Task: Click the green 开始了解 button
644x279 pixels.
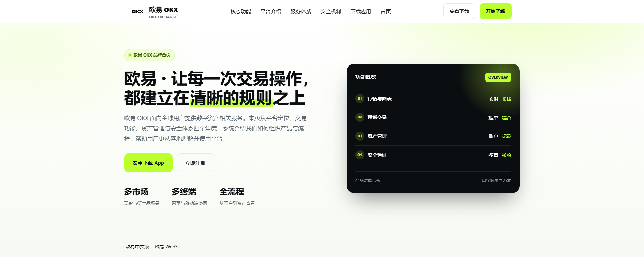Action: [495, 11]
